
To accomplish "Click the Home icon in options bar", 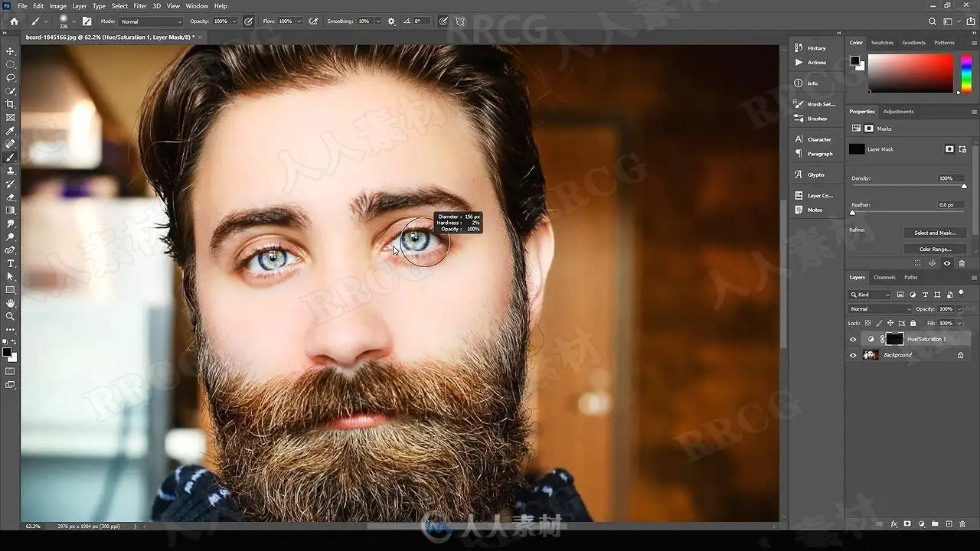I will click(x=14, y=21).
